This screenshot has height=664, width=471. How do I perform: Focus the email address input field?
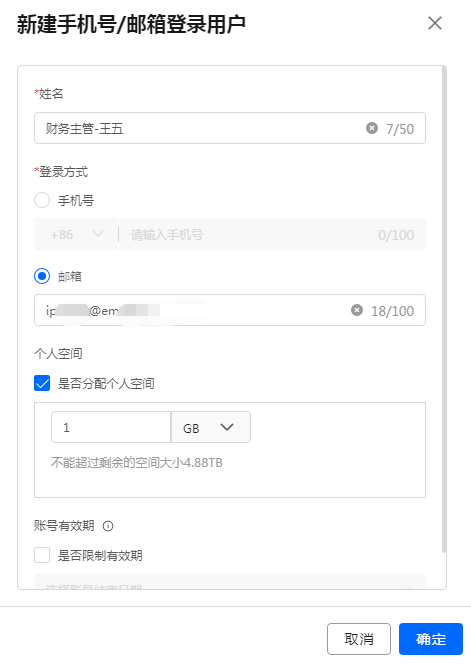point(230,310)
